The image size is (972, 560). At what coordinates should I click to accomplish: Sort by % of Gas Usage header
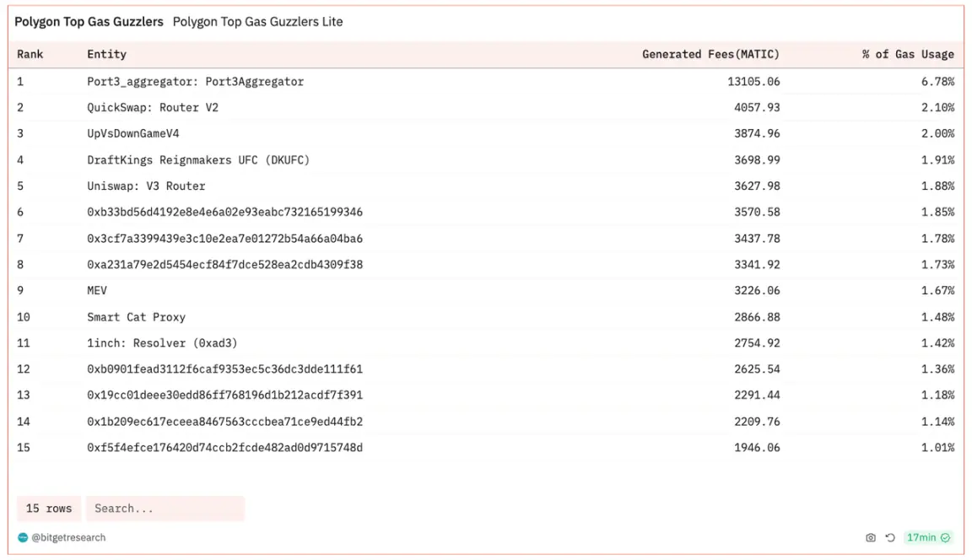[x=908, y=54]
